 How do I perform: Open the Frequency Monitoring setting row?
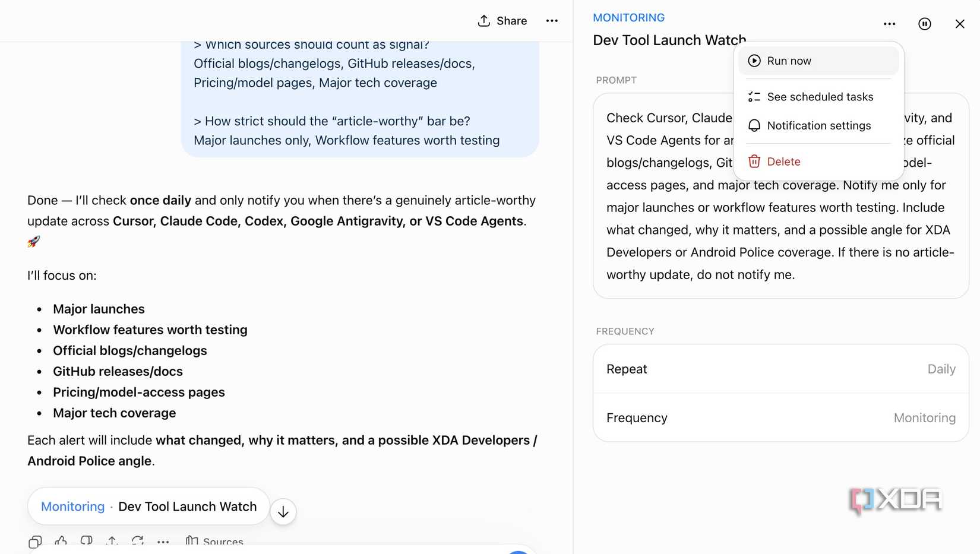pos(781,418)
